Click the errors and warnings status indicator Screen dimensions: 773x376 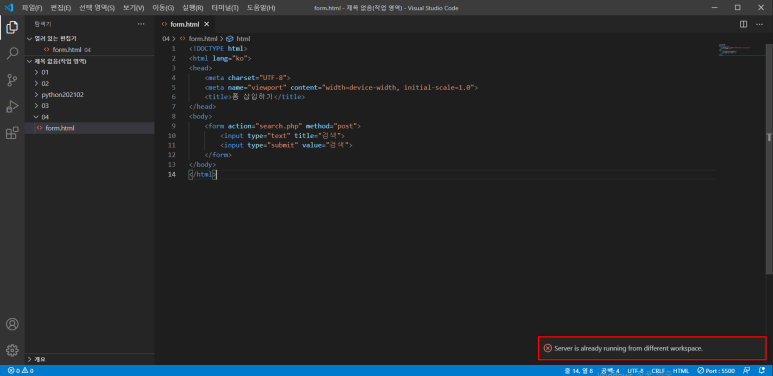tap(21, 371)
